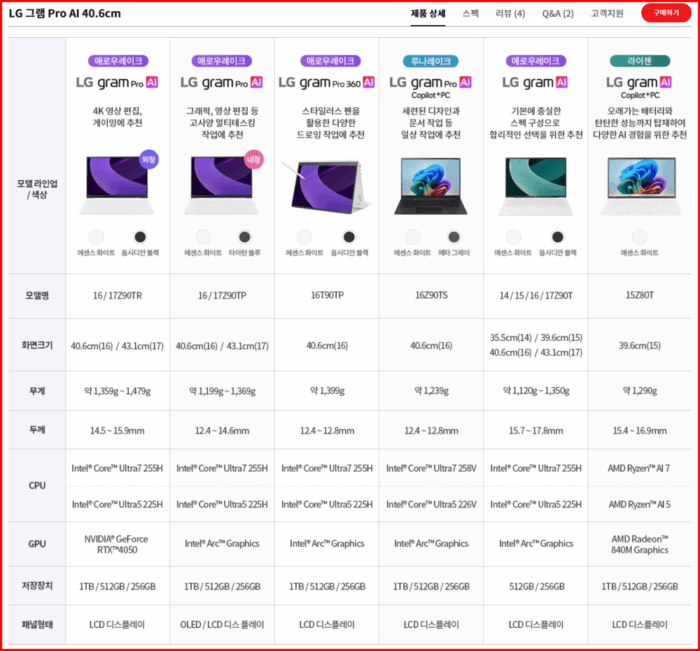This screenshot has width=700, height=651.
Task: Open the Q&A (2) tab
Action: pyautogui.click(x=558, y=13)
